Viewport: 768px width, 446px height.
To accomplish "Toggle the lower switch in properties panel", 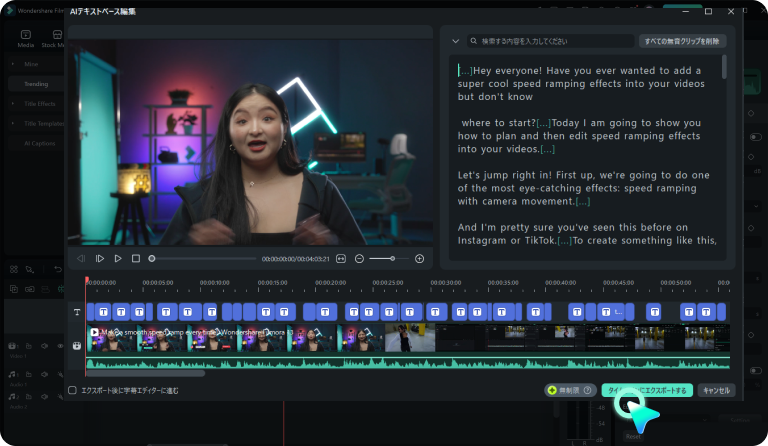I will tap(756, 371).
